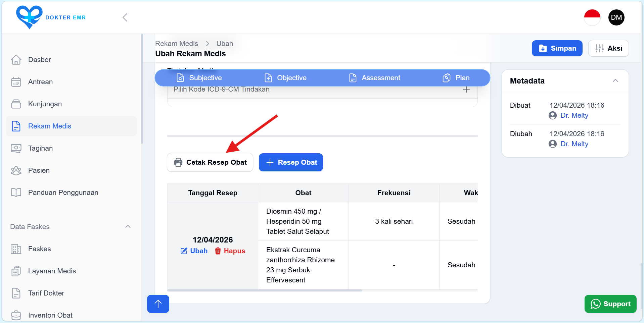The width and height of the screenshot is (644, 323).
Task: Select Rekam Medis in the sidebar
Action: [71, 126]
